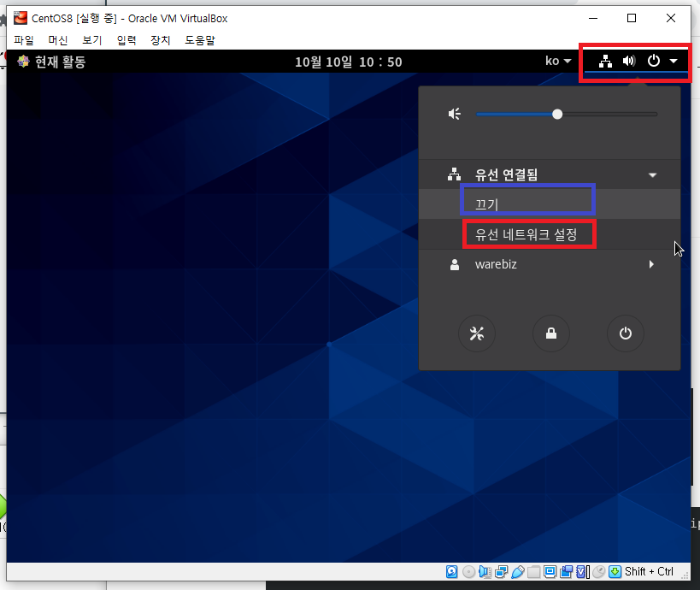Open the 파일 menu in VirtualBox

(24, 40)
